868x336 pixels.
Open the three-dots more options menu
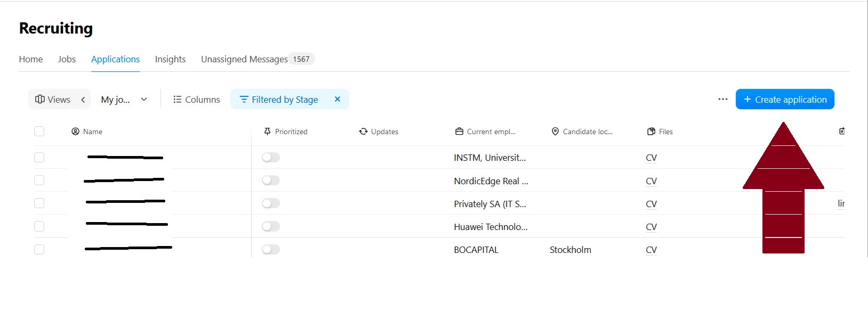coord(723,99)
